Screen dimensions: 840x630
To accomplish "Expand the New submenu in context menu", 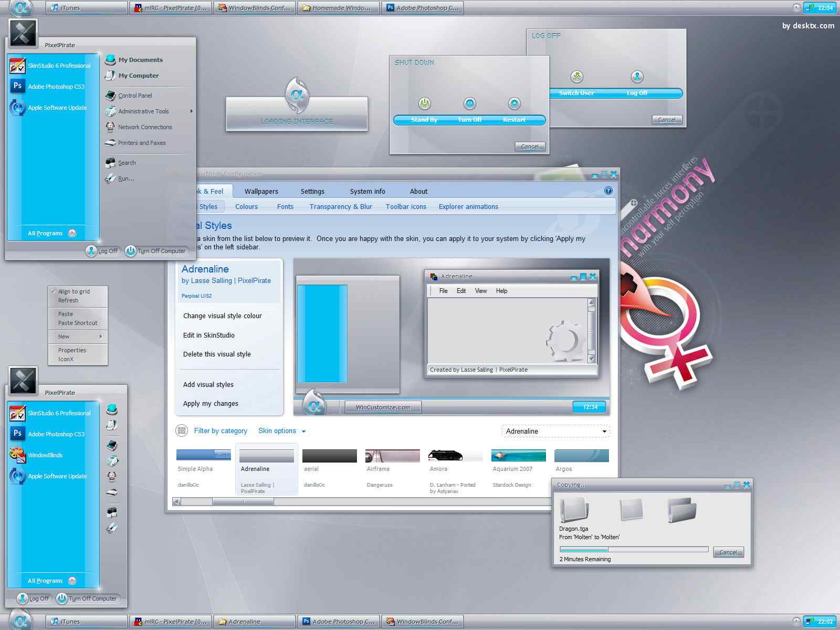I will point(78,337).
